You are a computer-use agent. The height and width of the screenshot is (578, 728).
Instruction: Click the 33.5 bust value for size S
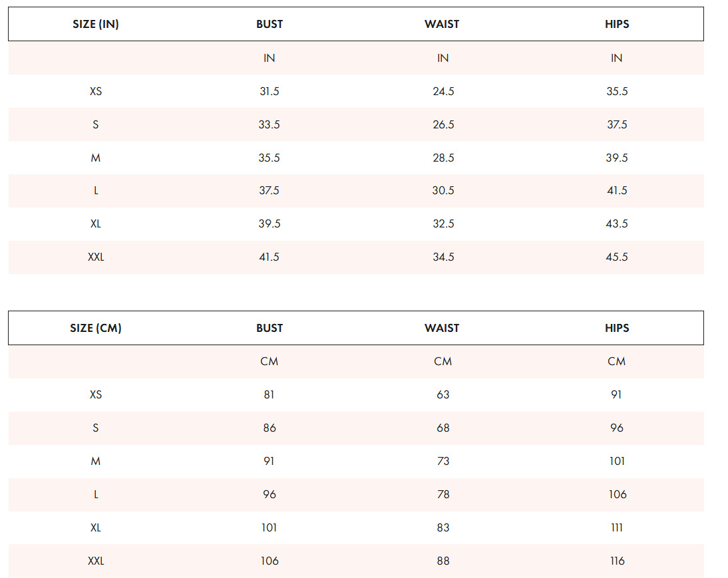[270, 125]
